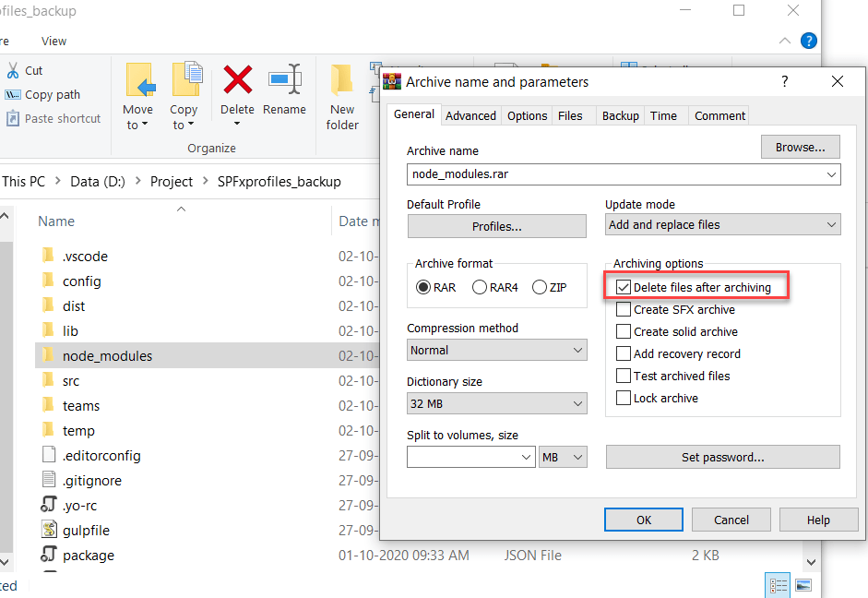Switch to the Backup tab
The image size is (868, 598).
[x=620, y=115]
